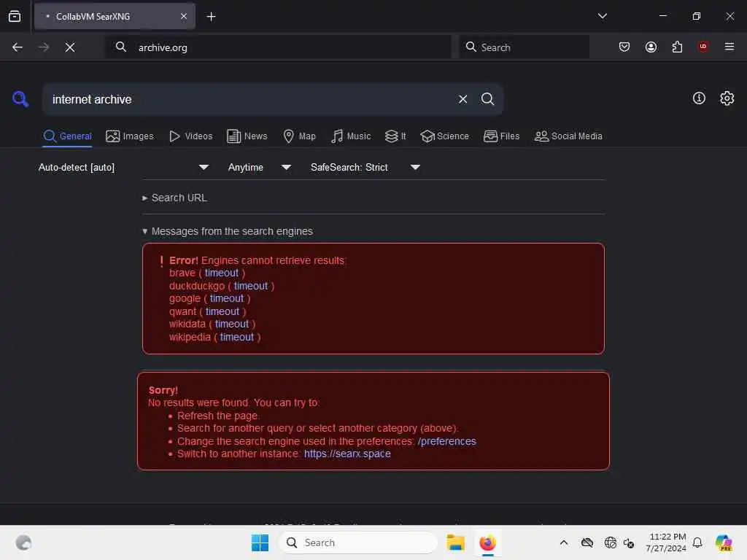
Task: Switch to the Social Media tab
Action: pyautogui.click(x=568, y=136)
